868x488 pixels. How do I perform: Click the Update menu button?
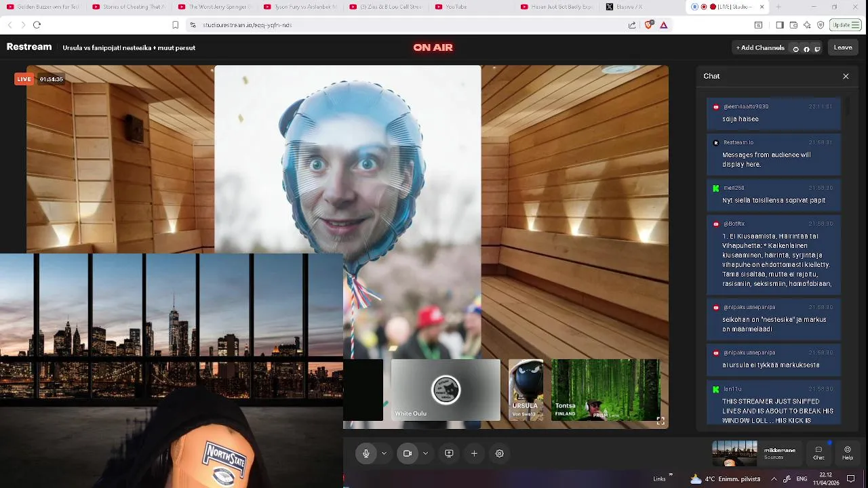(846, 25)
